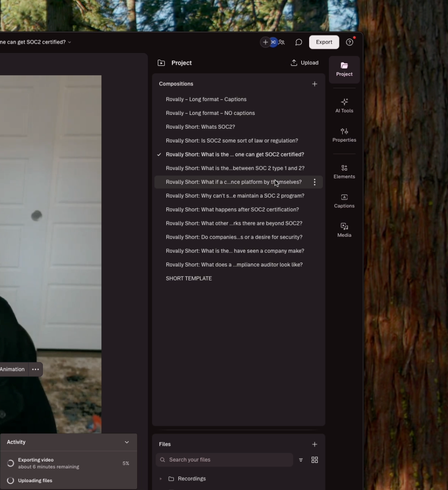The image size is (448, 490).
Task: Click the collaborators people icon
Action: pyautogui.click(x=282, y=42)
